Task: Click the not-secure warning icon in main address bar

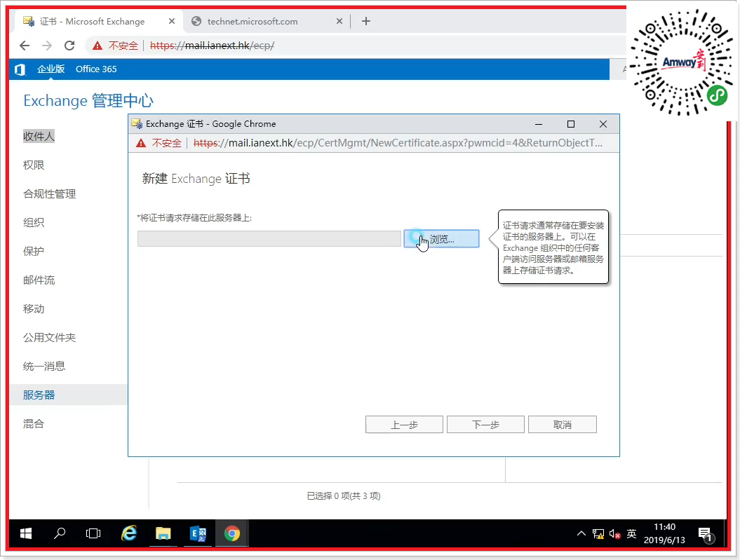Action: [x=97, y=46]
